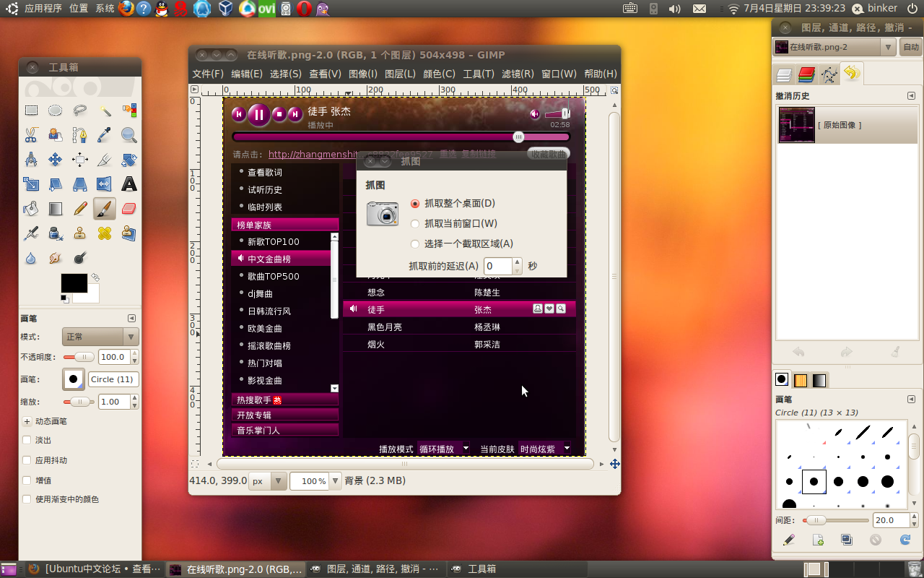Image resolution: width=924 pixels, height=578 pixels.
Task: Select the Flip tool
Action: tap(105, 184)
